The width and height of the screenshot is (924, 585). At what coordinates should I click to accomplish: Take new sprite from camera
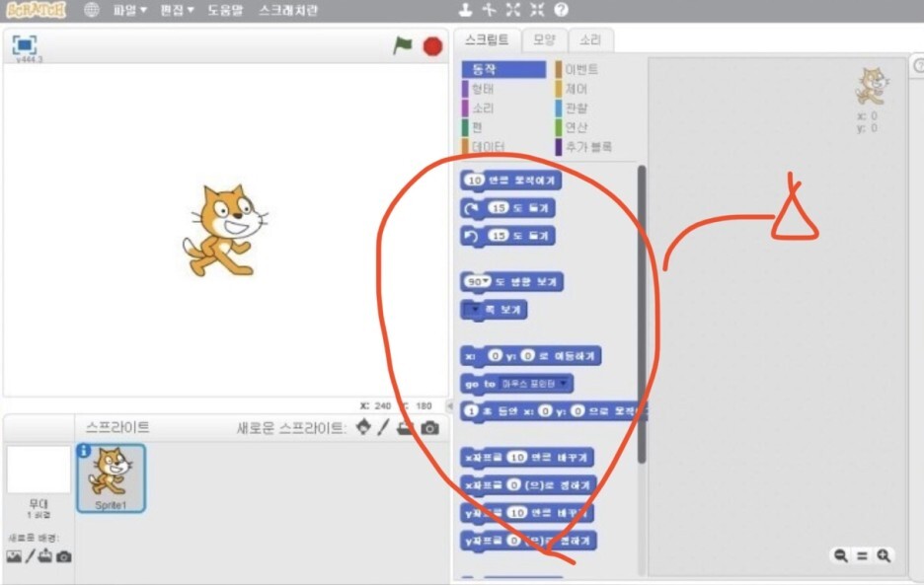(x=429, y=428)
